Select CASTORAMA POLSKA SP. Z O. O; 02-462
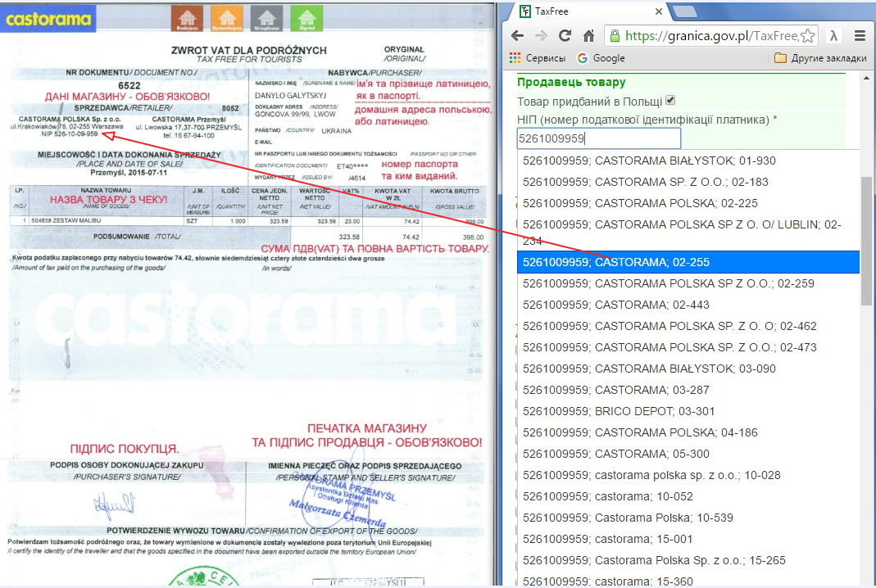Viewport: 876px width, 588px height. point(688,326)
